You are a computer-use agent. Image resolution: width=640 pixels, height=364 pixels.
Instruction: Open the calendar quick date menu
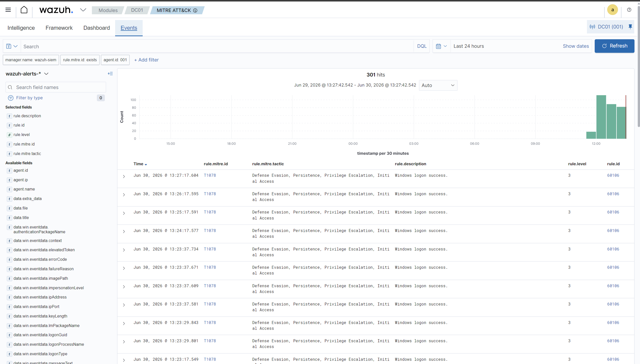(442, 46)
